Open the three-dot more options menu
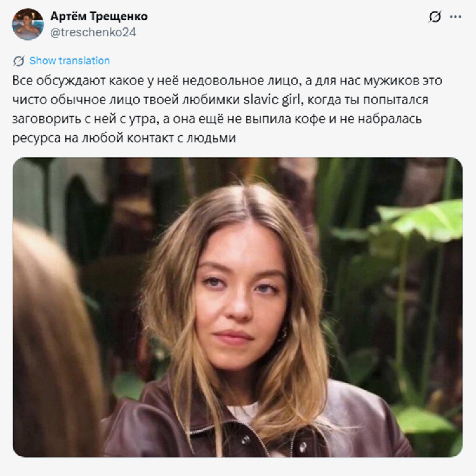476x476 pixels. tap(456, 17)
